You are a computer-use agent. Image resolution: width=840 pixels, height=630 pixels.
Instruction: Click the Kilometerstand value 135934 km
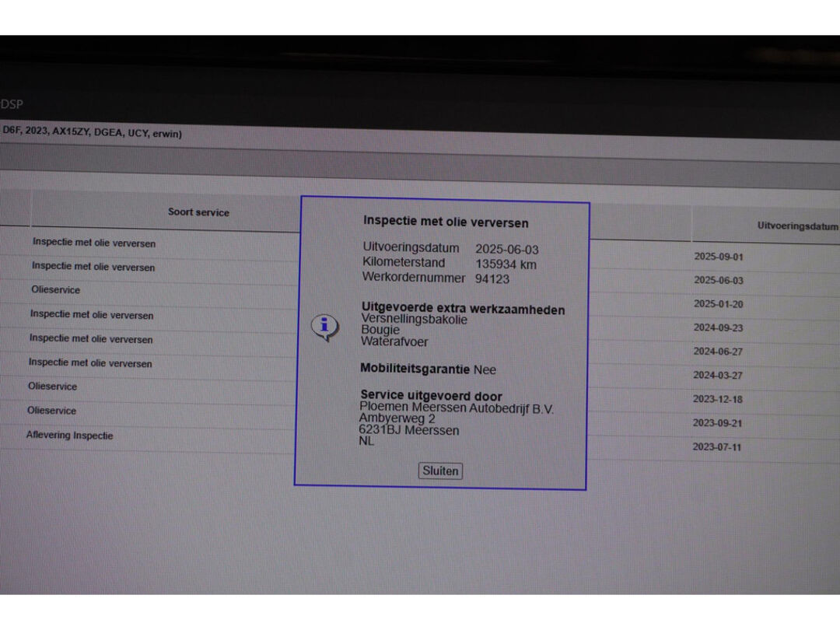(x=506, y=264)
